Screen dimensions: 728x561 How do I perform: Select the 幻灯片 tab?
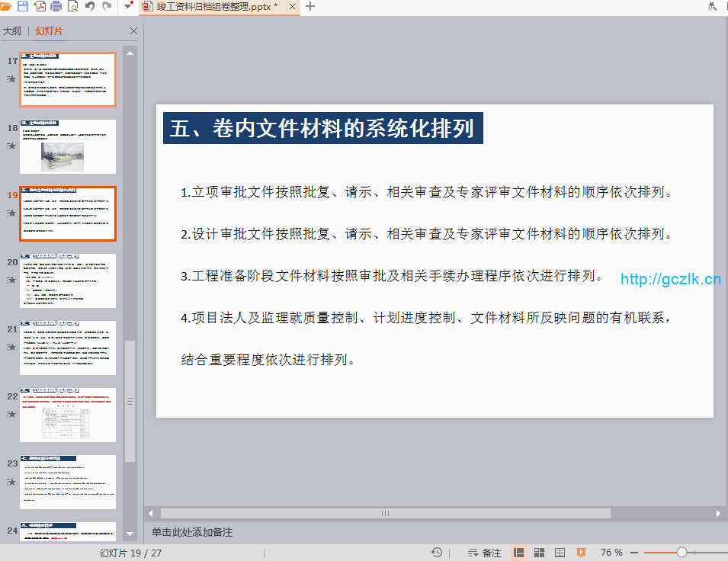tap(50, 31)
